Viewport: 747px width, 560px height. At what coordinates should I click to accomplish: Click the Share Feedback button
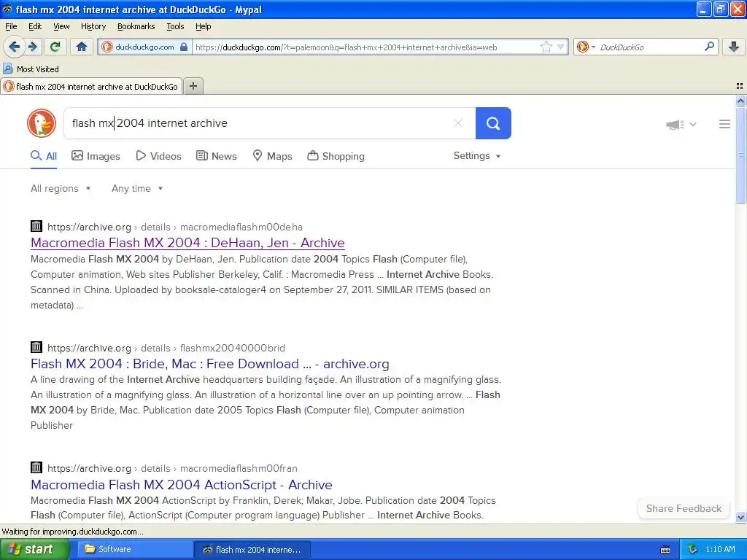pyautogui.click(x=684, y=508)
